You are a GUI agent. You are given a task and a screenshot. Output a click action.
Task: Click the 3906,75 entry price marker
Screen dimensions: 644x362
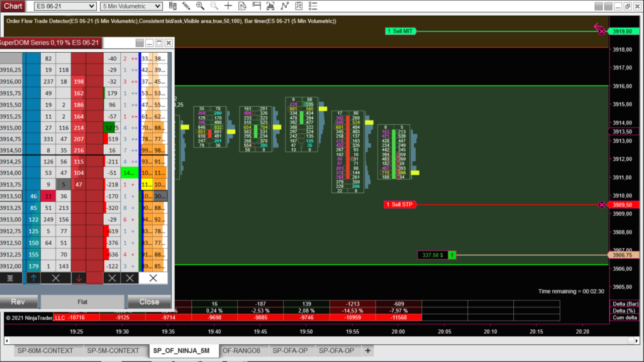(623, 255)
